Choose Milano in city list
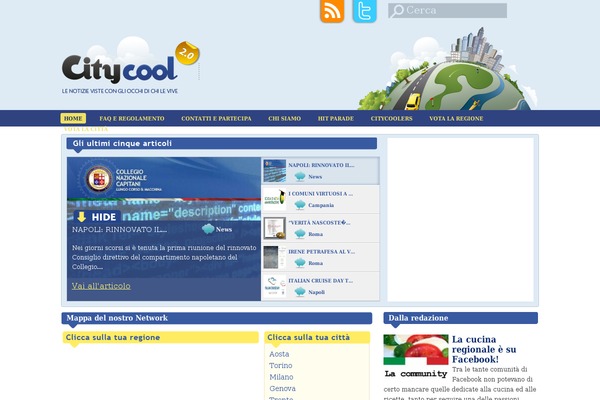Image resolution: width=600 pixels, height=400 pixels. 281,377
